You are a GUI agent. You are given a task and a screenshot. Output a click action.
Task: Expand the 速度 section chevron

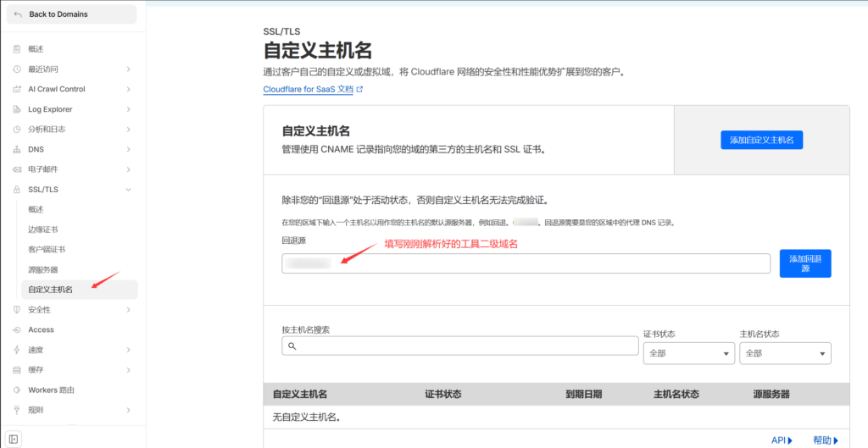pos(129,350)
